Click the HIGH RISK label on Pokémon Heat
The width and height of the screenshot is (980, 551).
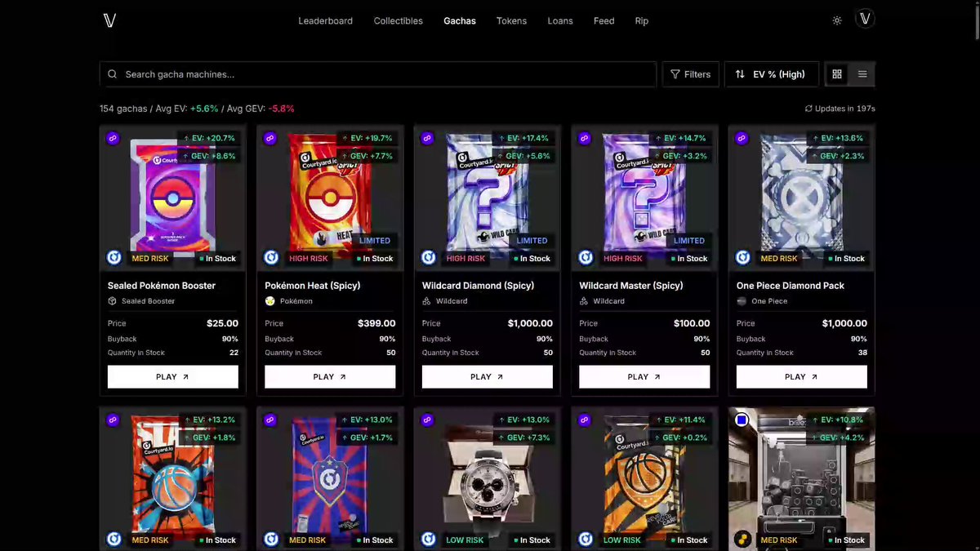click(308, 259)
